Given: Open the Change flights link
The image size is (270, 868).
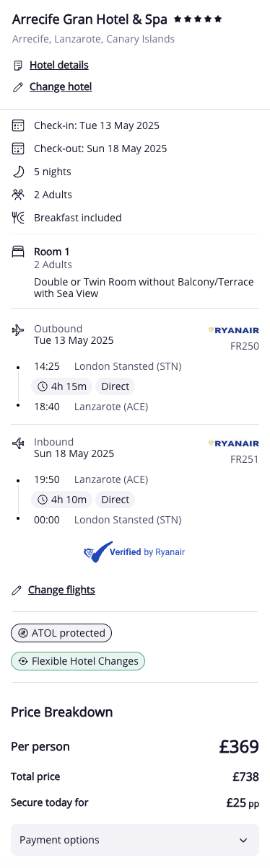Looking at the screenshot, I should (x=61, y=590).
